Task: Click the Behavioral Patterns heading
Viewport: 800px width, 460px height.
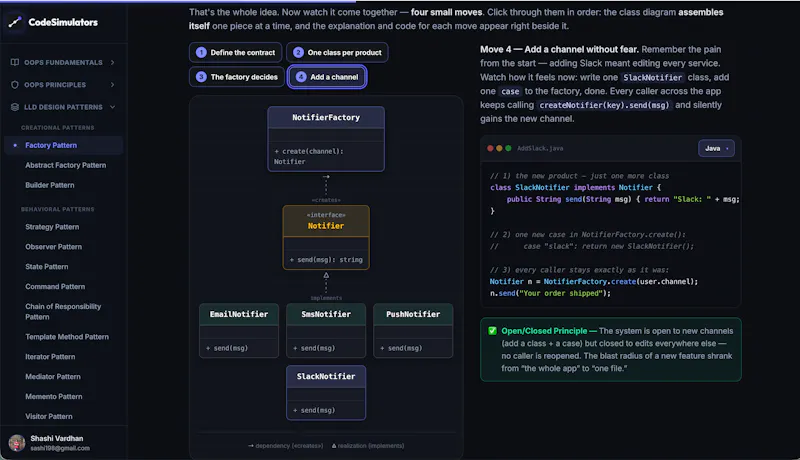Action: coord(58,209)
